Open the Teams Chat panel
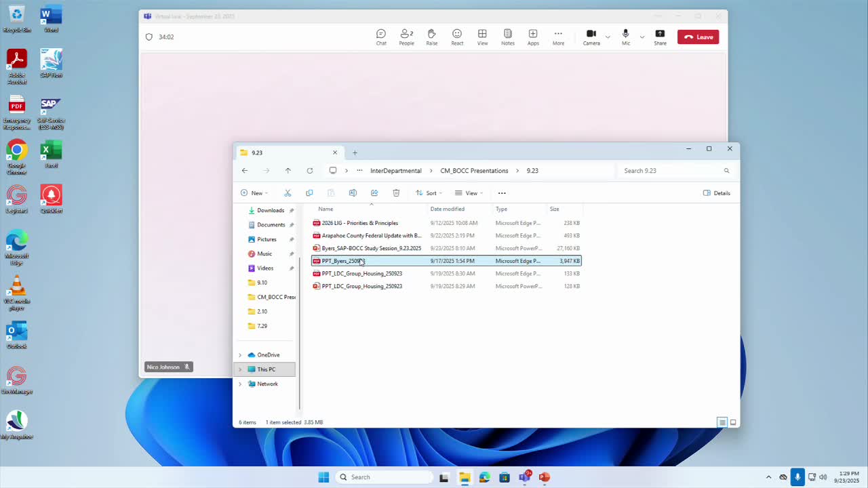 pyautogui.click(x=381, y=37)
